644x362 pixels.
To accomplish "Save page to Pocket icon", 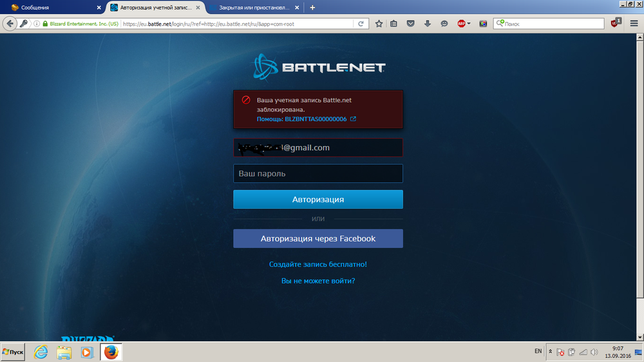I will pos(410,24).
